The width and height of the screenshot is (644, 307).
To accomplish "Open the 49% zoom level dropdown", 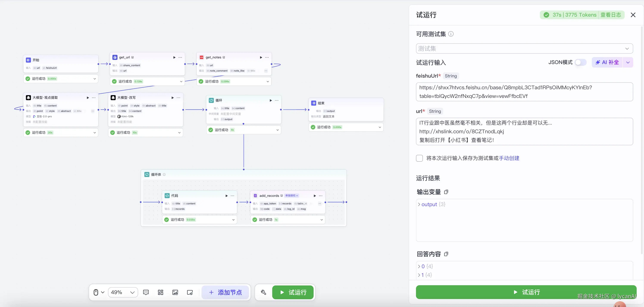I will (x=123, y=292).
